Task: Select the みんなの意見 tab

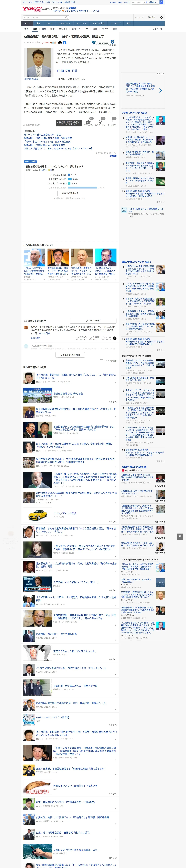Action: pyautogui.click(x=98, y=24)
